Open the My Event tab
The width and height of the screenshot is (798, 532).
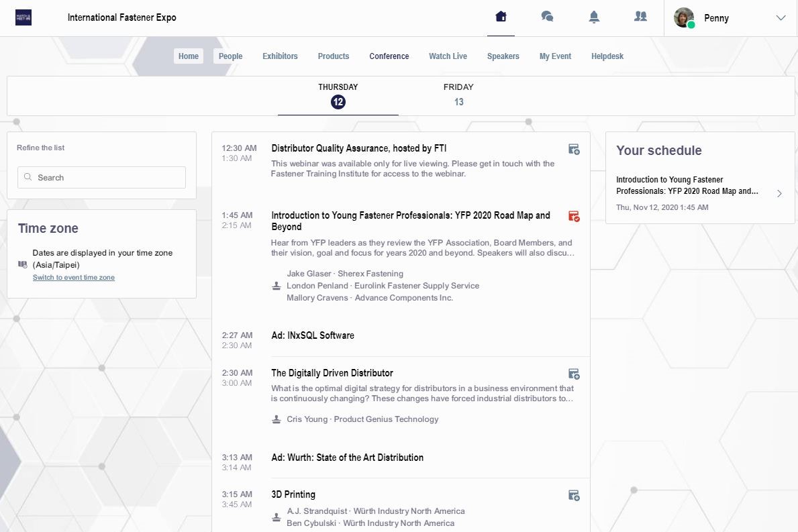(555, 56)
